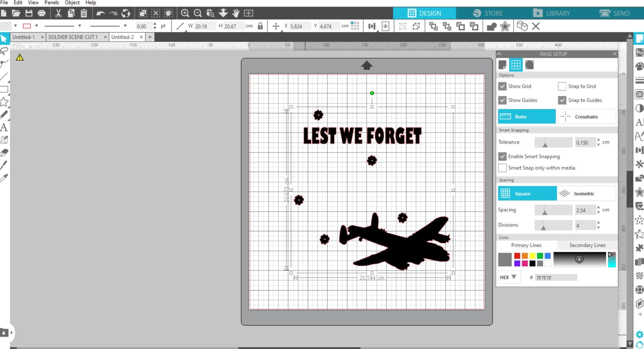Uncheck the Show Guides checkbox

click(x=502, y=100)
